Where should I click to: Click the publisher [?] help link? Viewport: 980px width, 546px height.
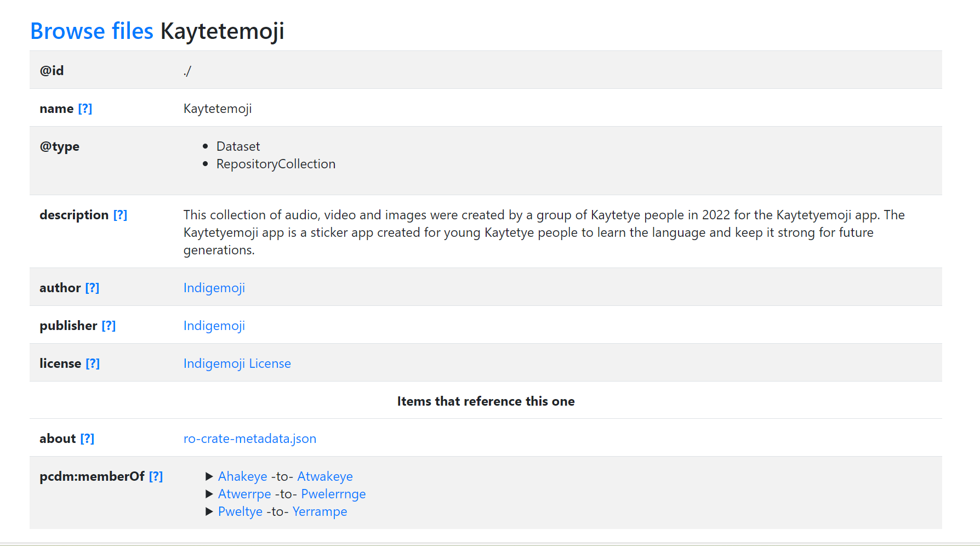tap(109, 326)
